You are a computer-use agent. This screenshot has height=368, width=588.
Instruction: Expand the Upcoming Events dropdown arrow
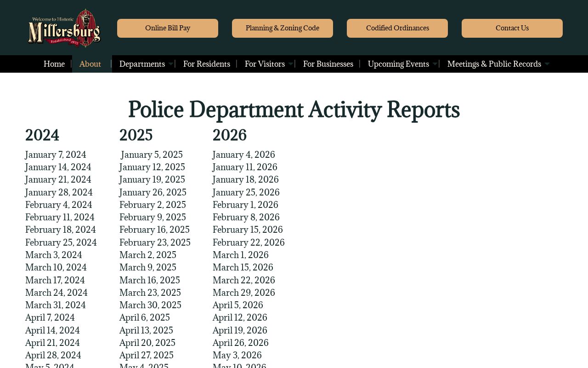pos(435,64)
